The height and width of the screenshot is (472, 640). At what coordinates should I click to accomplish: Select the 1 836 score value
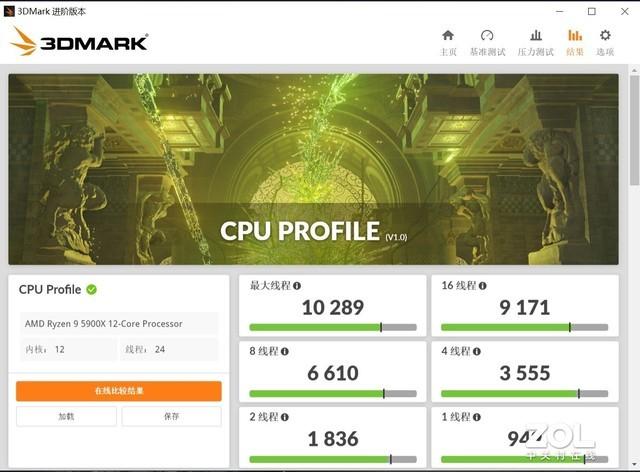[333, 439]
